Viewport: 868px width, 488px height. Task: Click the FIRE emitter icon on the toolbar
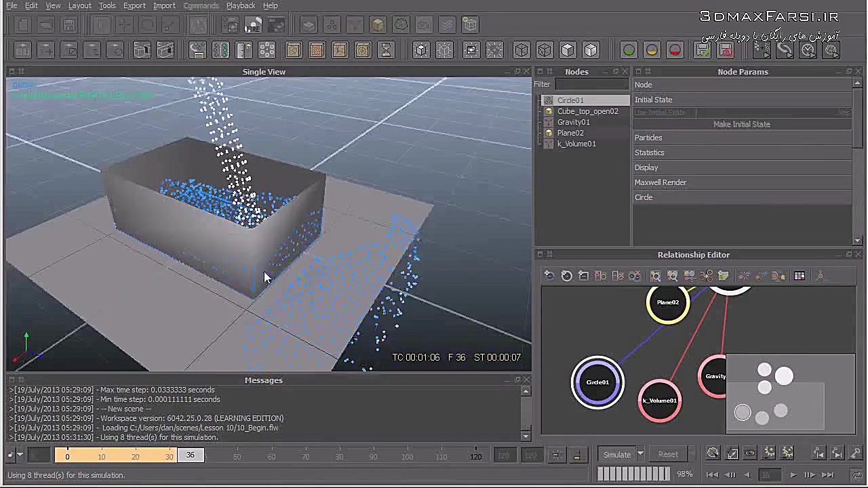(254, 25)
